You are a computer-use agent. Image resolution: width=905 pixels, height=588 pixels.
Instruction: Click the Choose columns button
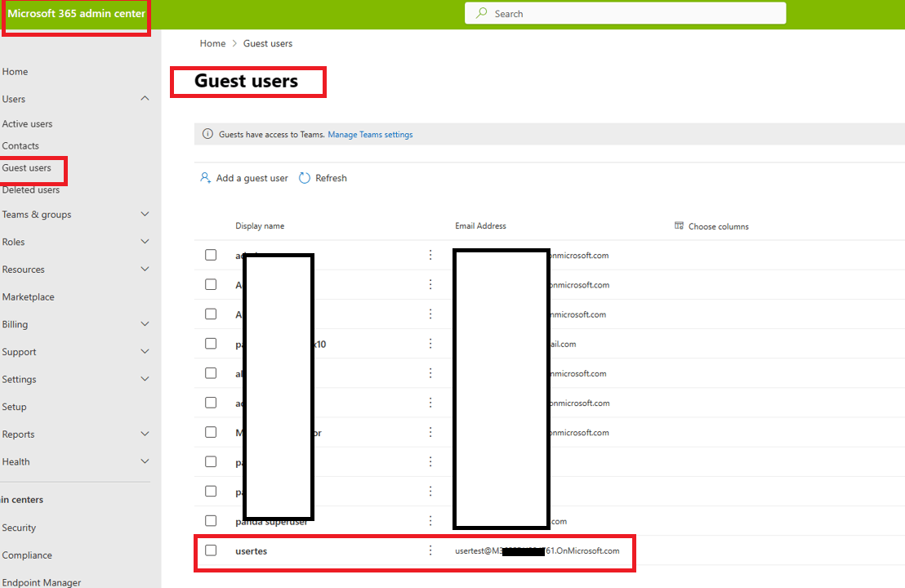pyautogui.click(x=711, y=226)
